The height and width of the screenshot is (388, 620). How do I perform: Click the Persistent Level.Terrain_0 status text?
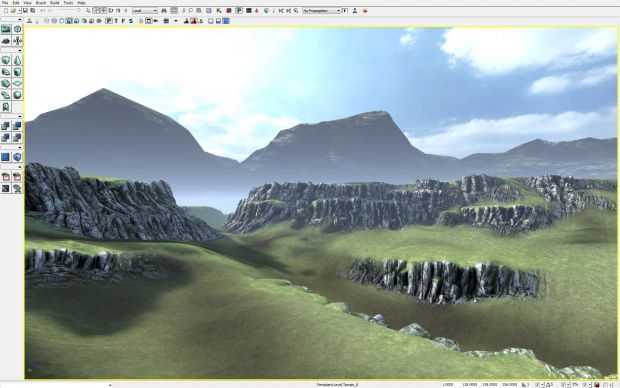pyautogui.click(x=337, y=384)
